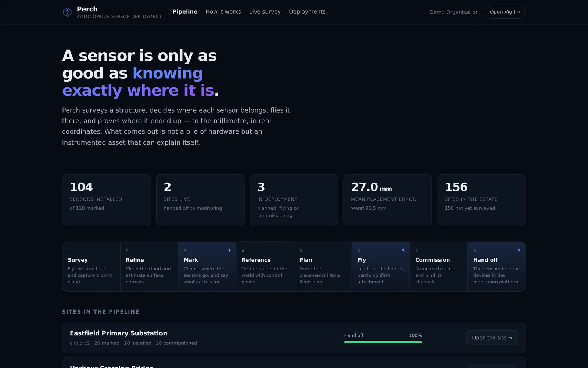Click the count badge 2 on Hand off
This screenshot has width=588, height=368.
tap(519, 251)
